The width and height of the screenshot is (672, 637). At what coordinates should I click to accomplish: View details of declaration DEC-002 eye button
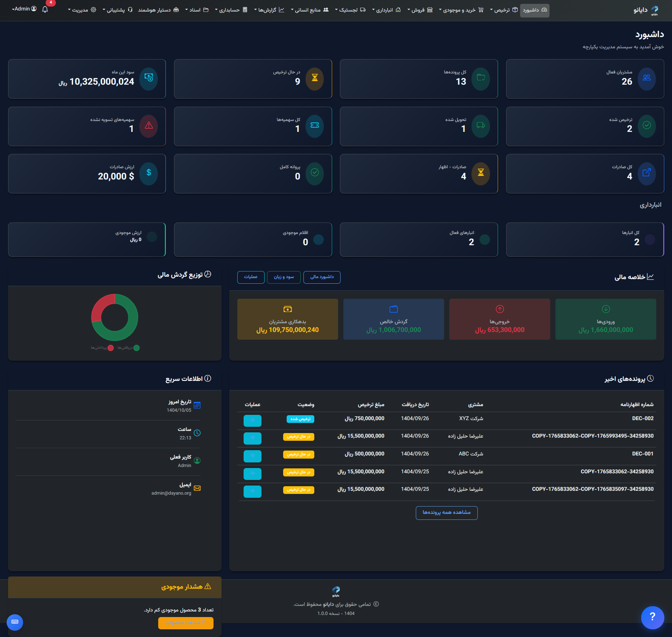tap(252, 420)
